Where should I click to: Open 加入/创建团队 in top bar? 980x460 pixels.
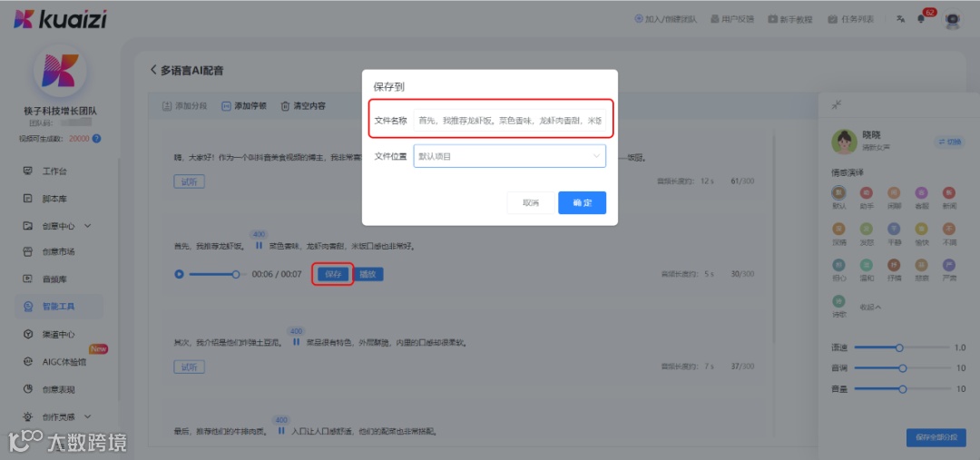(x=666, y=19)
